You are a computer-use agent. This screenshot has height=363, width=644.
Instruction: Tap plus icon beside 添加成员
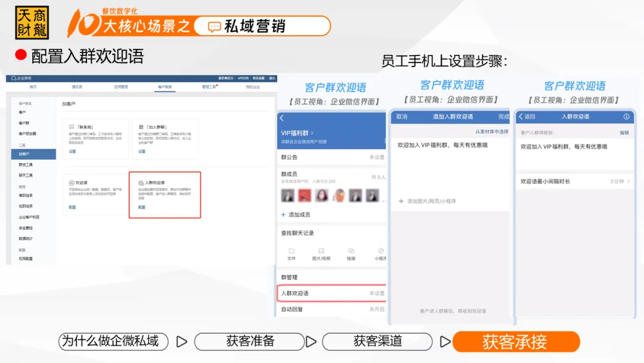coord(283,214)
